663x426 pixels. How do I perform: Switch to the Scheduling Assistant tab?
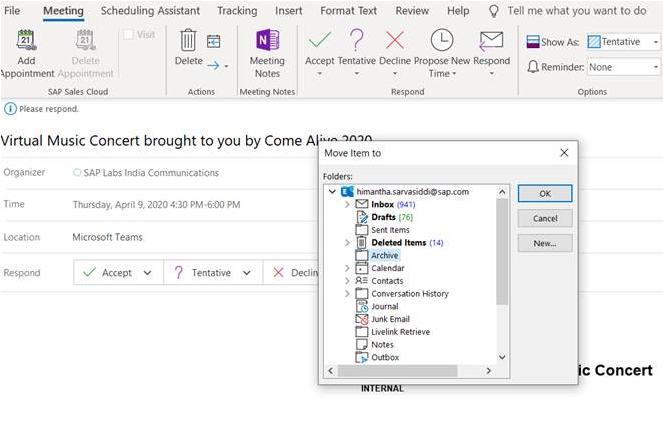point(150,11)
